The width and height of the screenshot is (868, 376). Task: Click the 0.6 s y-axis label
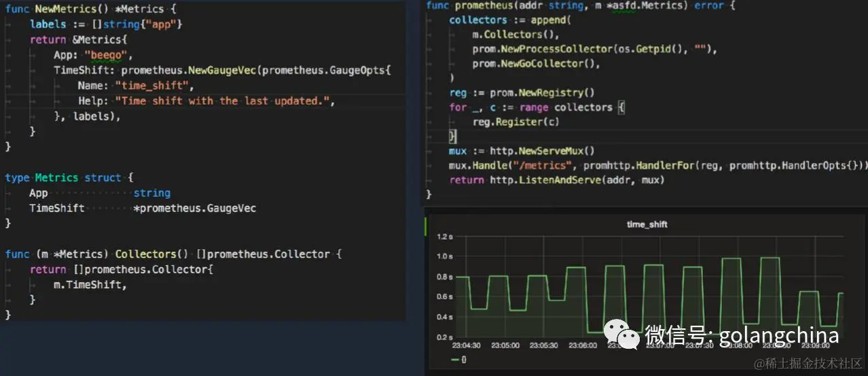(445, 297)
